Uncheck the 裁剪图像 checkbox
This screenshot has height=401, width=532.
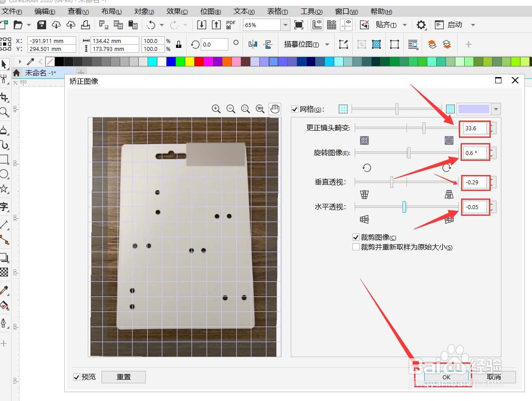pyautogui.click(x=356, y=237)
